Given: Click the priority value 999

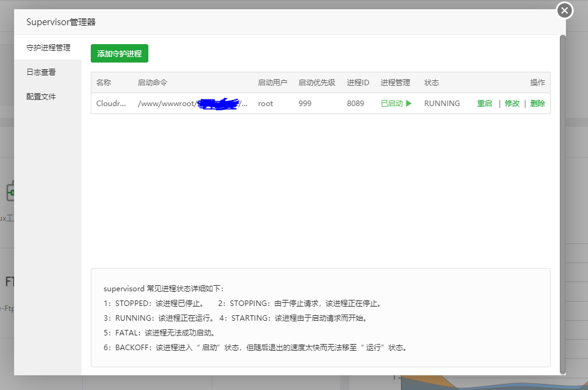Looking at the screenshot, I should (x=305, y=104).
